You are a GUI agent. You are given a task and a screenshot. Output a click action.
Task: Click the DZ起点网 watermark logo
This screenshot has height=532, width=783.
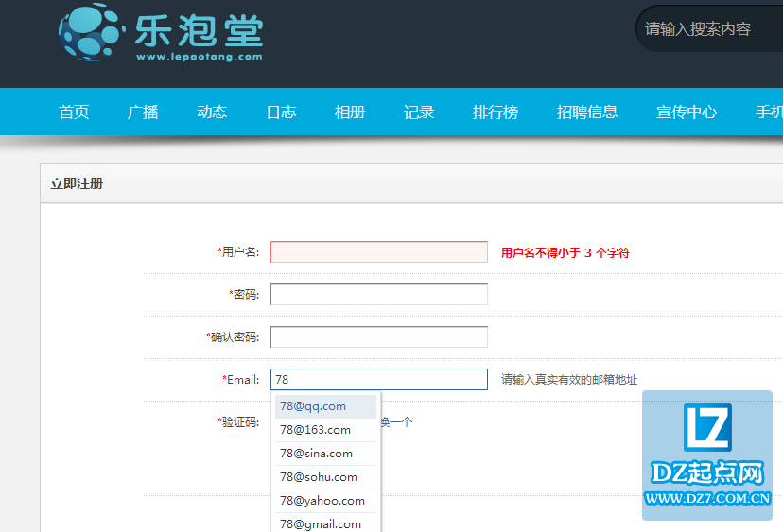pos(707,455)
